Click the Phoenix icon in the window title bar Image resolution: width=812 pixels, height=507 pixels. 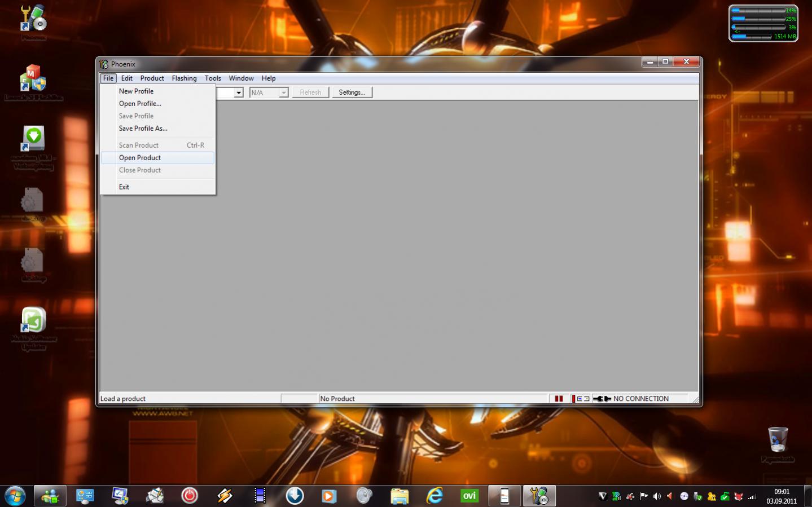(104, 64)
